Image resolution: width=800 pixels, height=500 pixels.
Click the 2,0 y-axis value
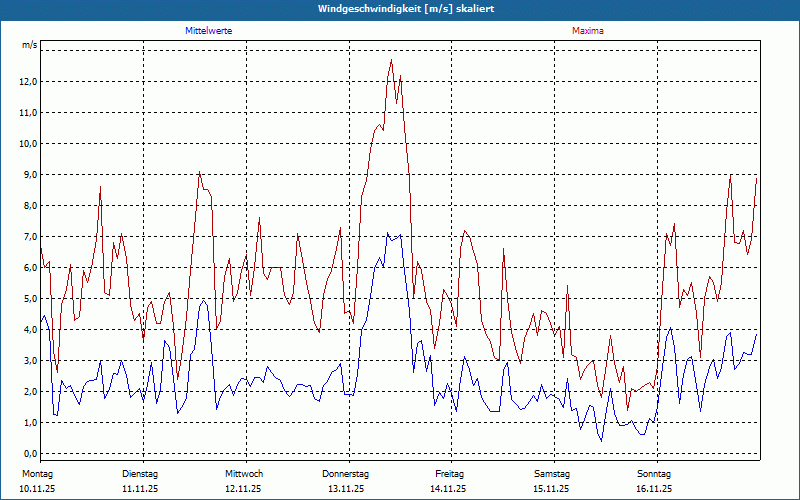click(31, 392)
